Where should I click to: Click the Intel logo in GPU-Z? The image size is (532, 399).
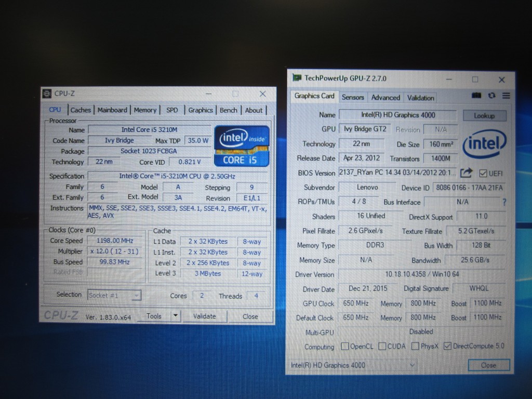tap(484, 144)
